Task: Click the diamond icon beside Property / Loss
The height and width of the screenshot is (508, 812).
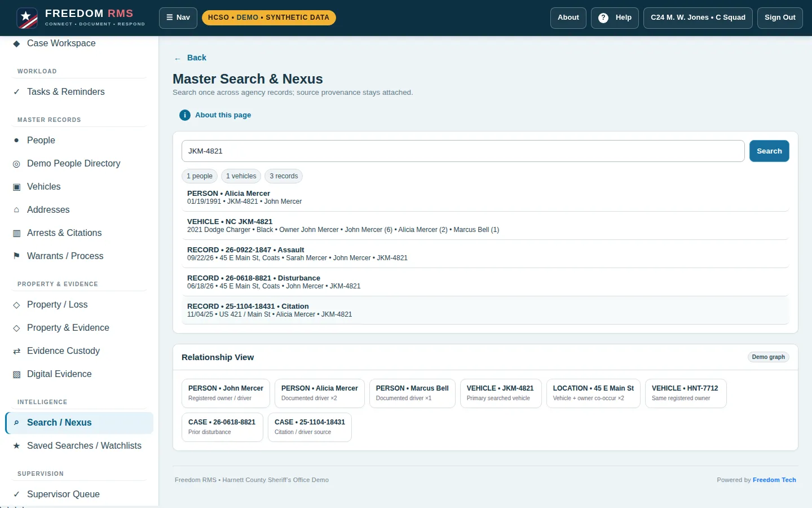Action: (16, 305)
